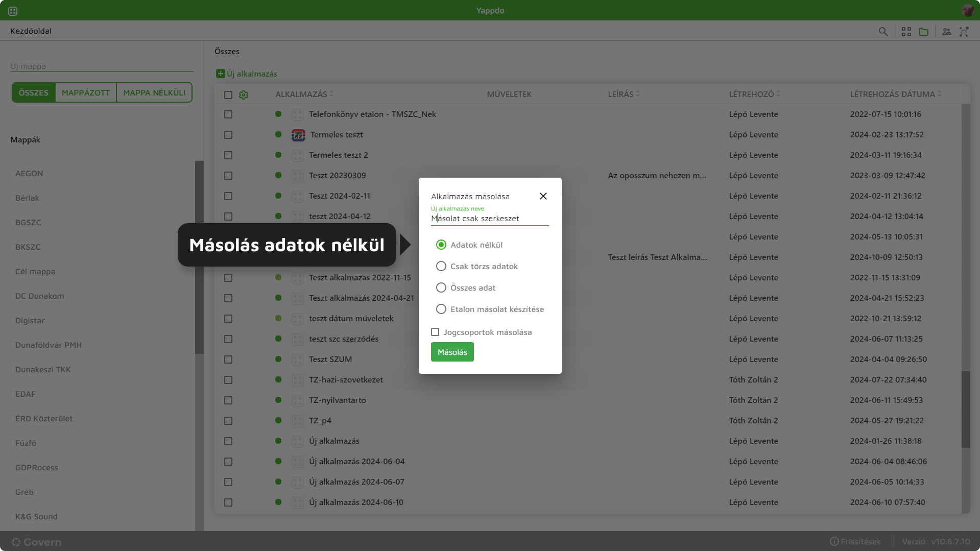Click the green plus Új alkalmazás icon
This screenshot has width=980, height=551.
tap(220, 74)
